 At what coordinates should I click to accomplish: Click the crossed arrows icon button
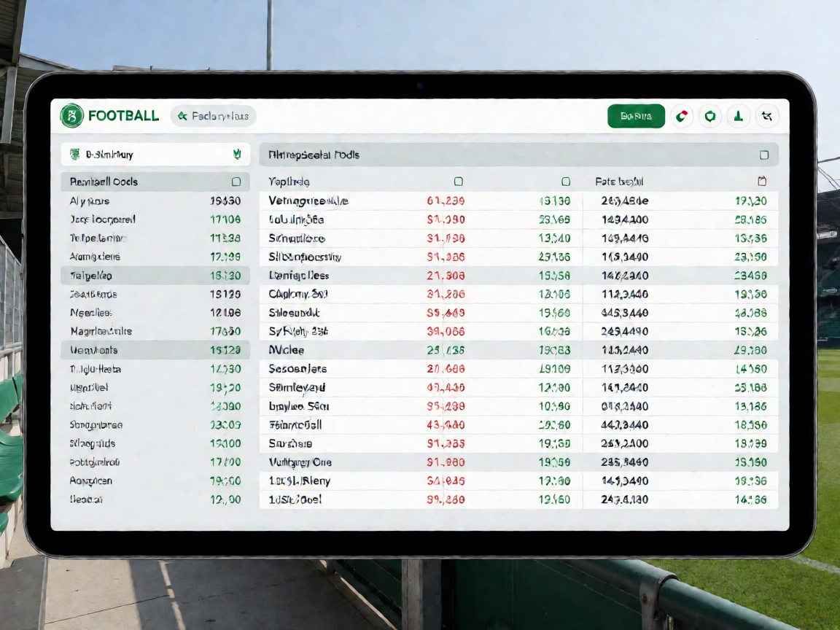pyautogui.click(x=766, y=116)
